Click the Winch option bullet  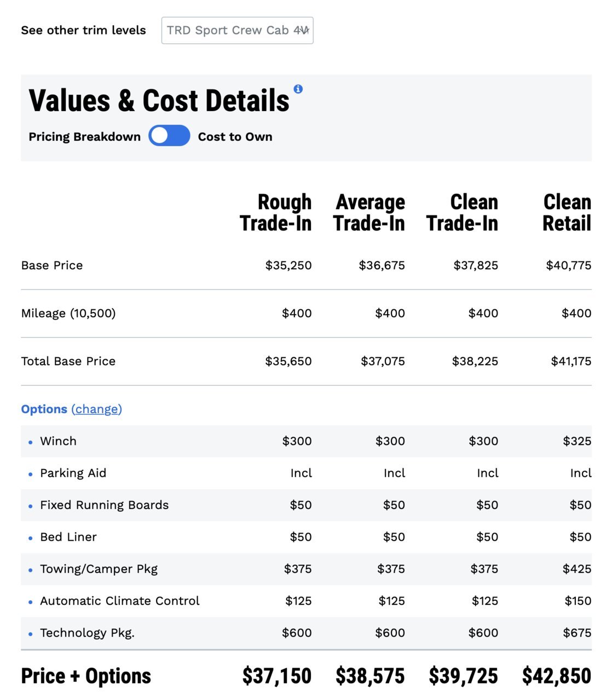coord(30,442)
